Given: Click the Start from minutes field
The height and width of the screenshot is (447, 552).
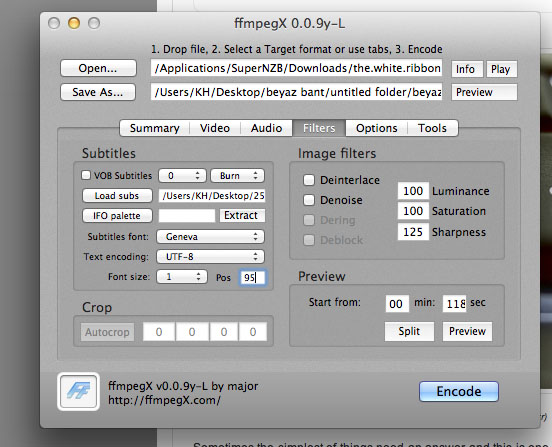Looking at the screenshot, I should click(x=397, y=304).
